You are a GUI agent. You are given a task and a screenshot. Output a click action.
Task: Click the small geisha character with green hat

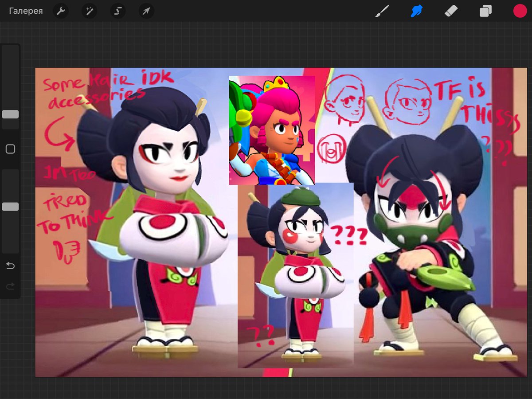point(296,275)
